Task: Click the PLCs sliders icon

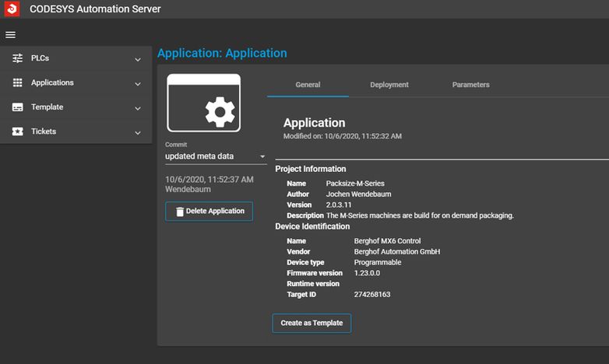Action: [x=17, y=58]
